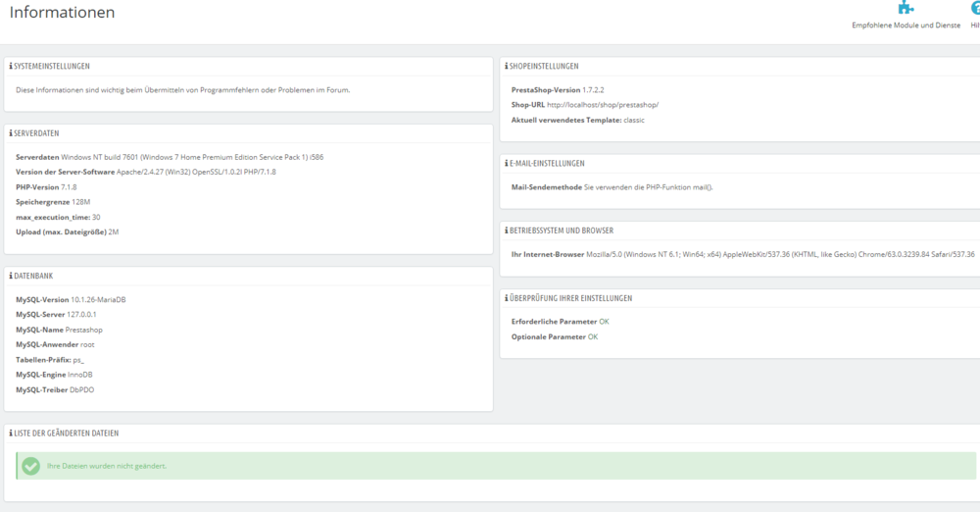980x512 pixels.
Task: Click the template value classic
Action: pos(634,121)
